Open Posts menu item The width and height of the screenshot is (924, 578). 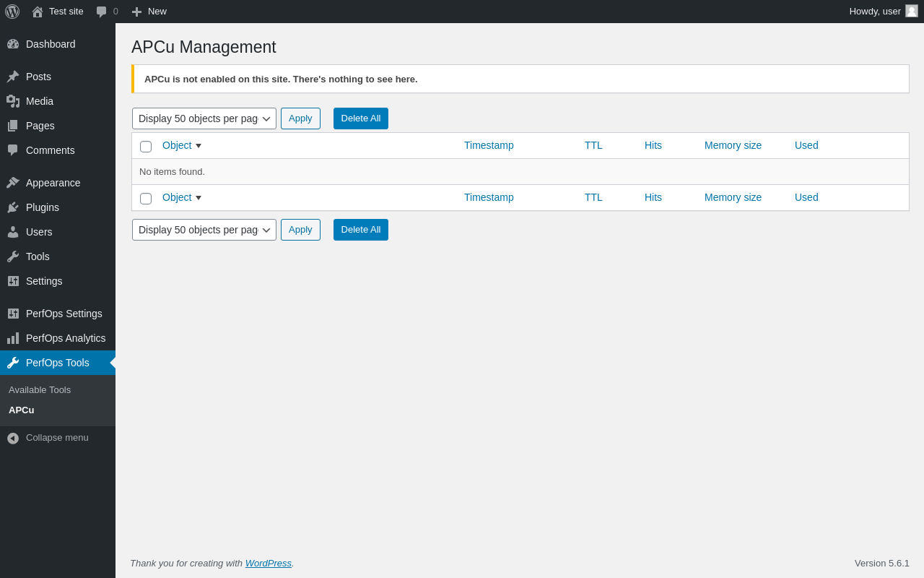(58, 77)
